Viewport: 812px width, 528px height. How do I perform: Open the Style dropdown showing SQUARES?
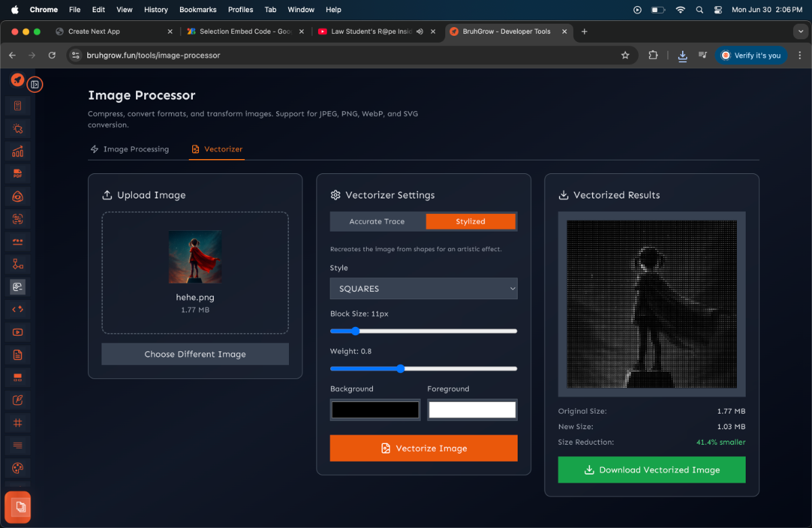point(424,288)
